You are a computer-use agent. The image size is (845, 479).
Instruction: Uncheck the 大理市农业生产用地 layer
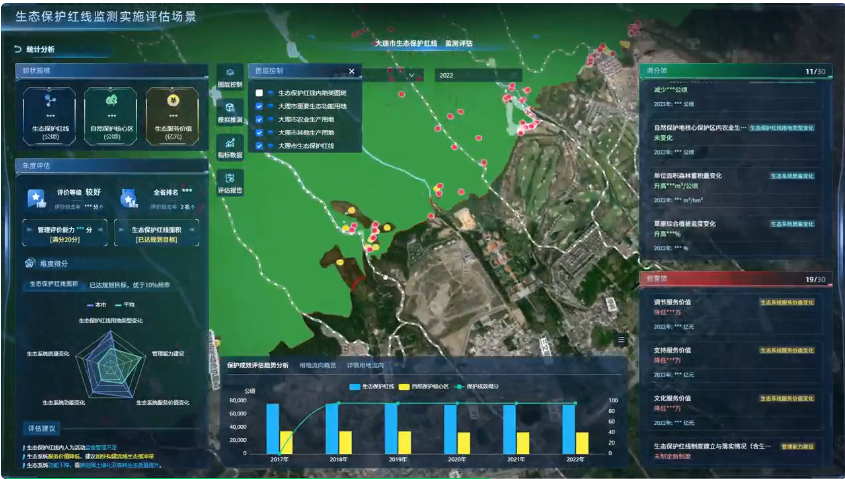259,119
